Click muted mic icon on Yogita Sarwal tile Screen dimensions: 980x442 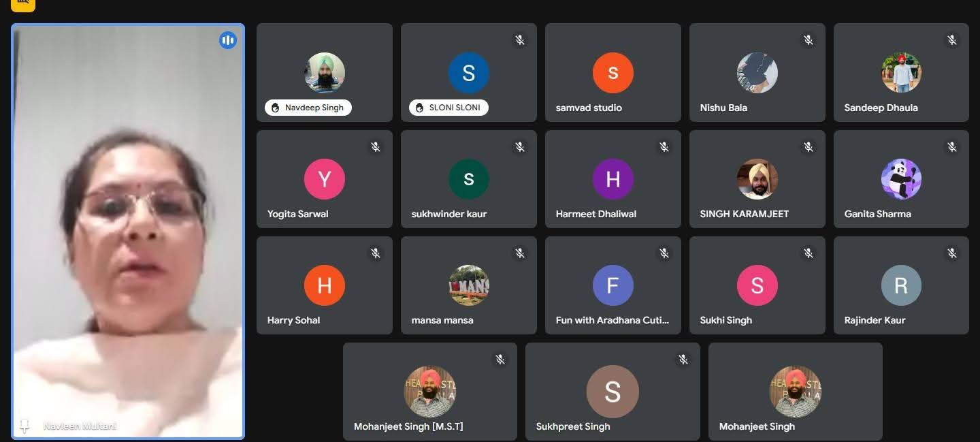click(x=376, y=146)
